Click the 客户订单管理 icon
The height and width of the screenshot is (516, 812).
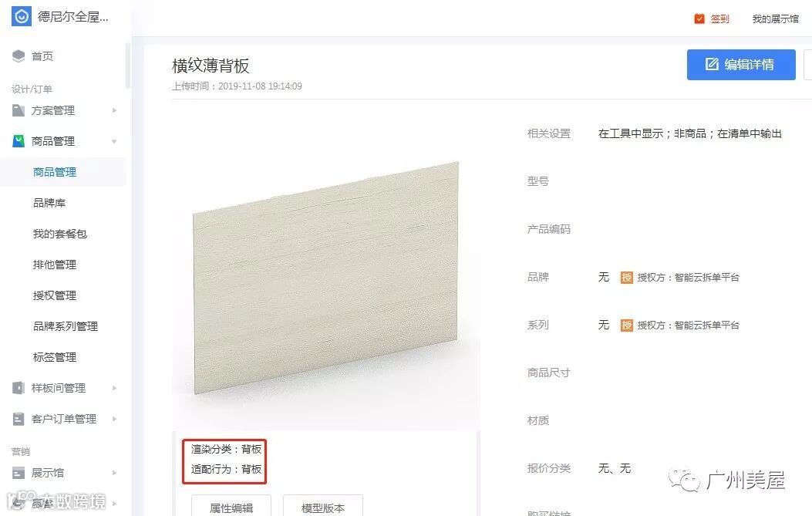(x=19, y=419)
